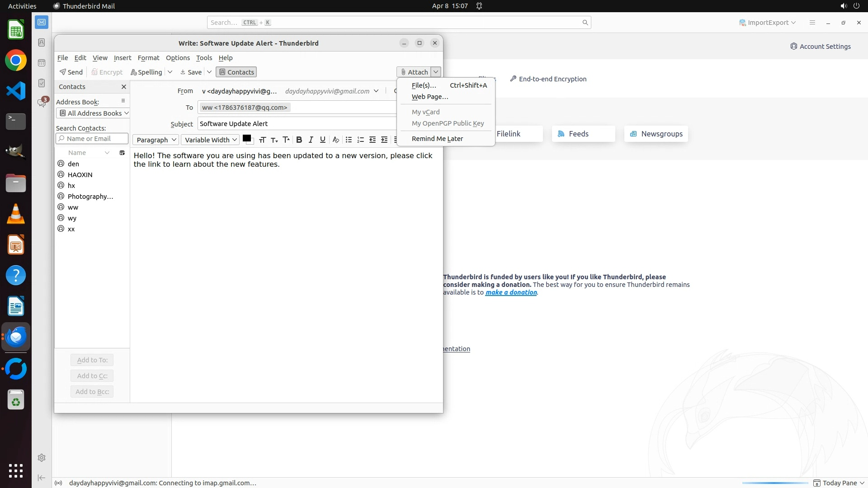Toggle italic text formatting
The image size is (868, 488).
tap(311, 140)
